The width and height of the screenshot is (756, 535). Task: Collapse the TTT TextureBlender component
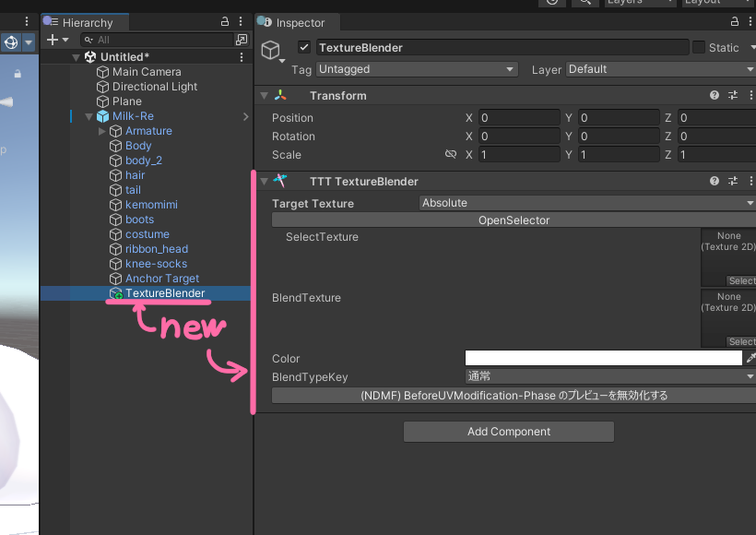click(x=264, y=181)
